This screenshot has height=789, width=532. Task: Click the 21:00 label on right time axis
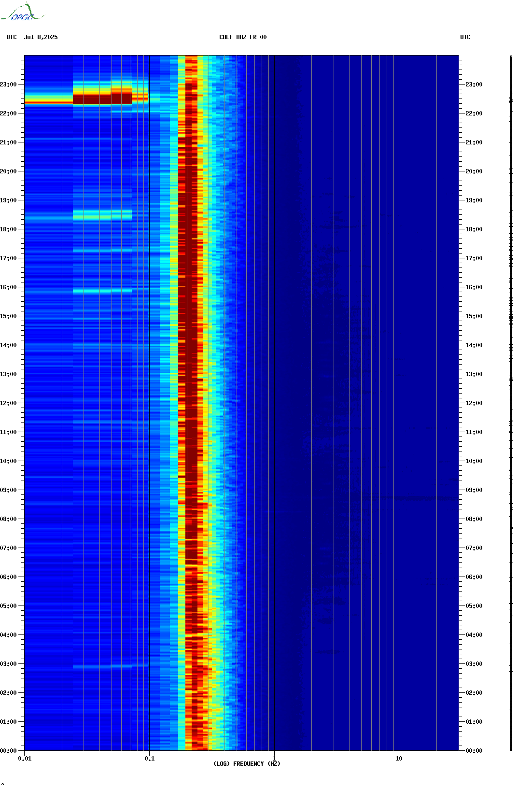tap(474, 142)
